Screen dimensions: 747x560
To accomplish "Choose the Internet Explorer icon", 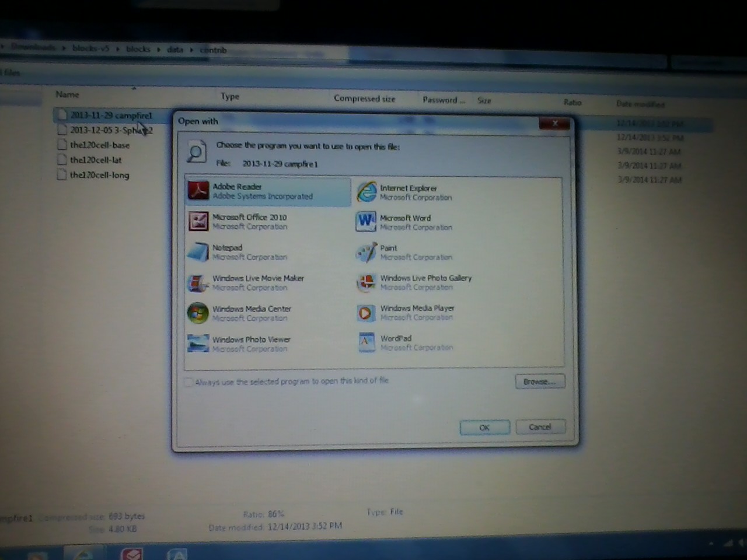I will click(366, 192).
